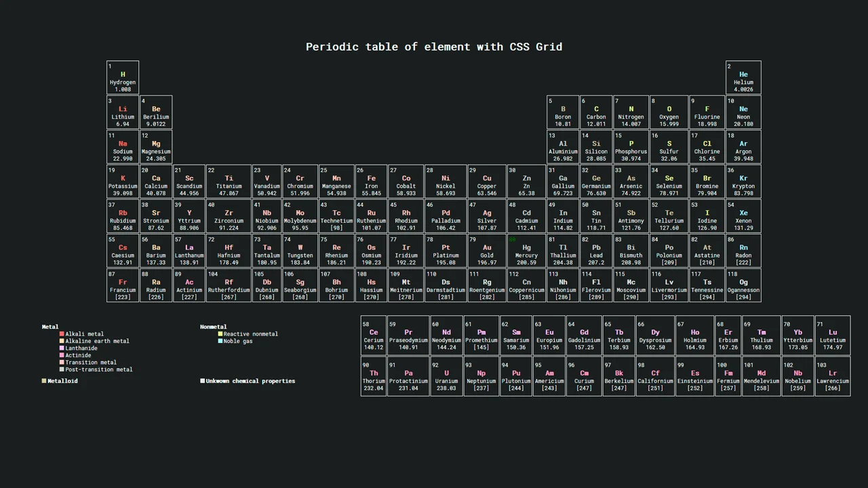This screenshot has width=868, height=488.
Task: Click the Radon noble gas tile
Action: tap(743, 251)
